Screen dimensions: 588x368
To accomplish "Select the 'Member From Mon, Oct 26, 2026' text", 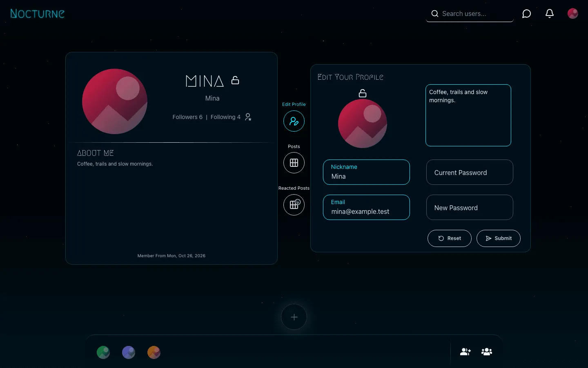I will coord(171,256).
